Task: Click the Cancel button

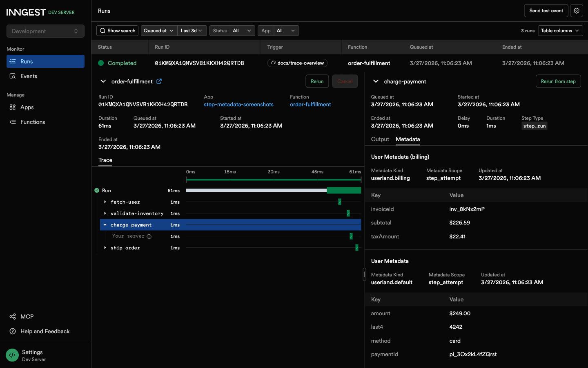Action: pos(345,81)
